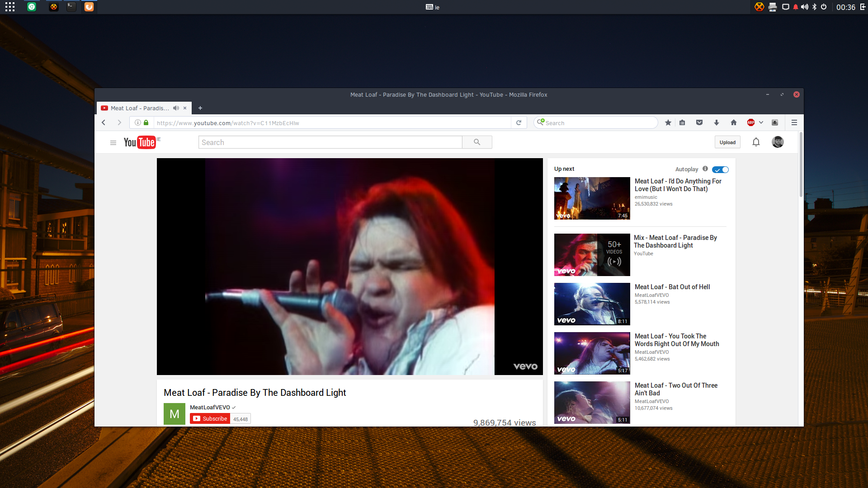Viewport: 868px width, 488px height.
Task: Open Two Out Of Three Ain't Bad title
Action: [x=676, y=389]
